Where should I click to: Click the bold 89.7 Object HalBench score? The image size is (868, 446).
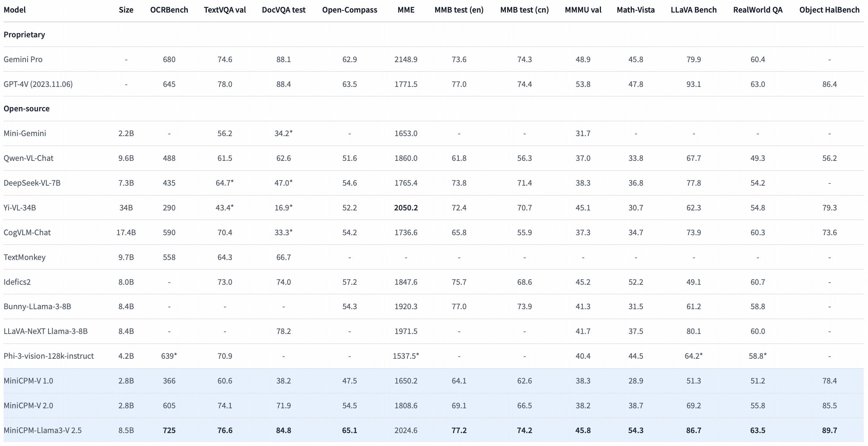(x=829, y=431)
